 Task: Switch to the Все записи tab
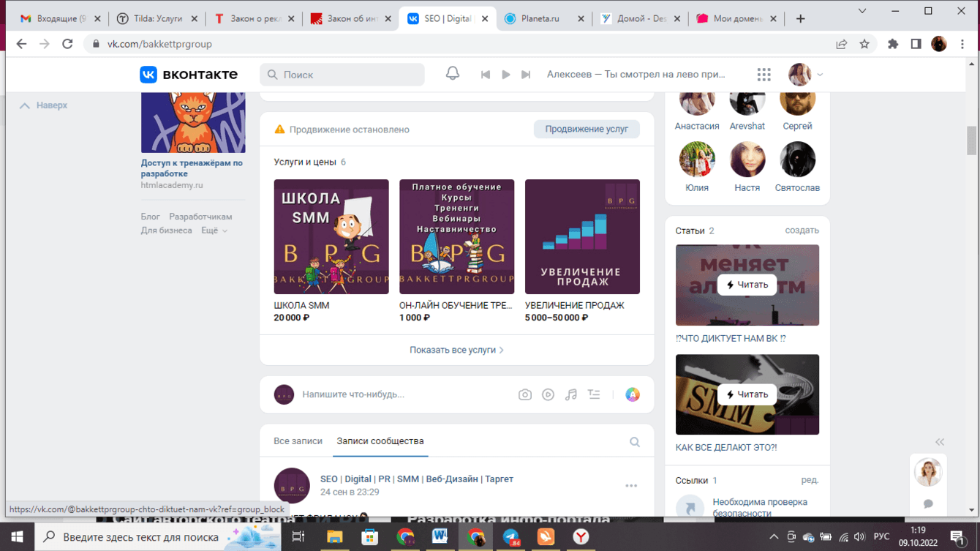click(298, 441)
